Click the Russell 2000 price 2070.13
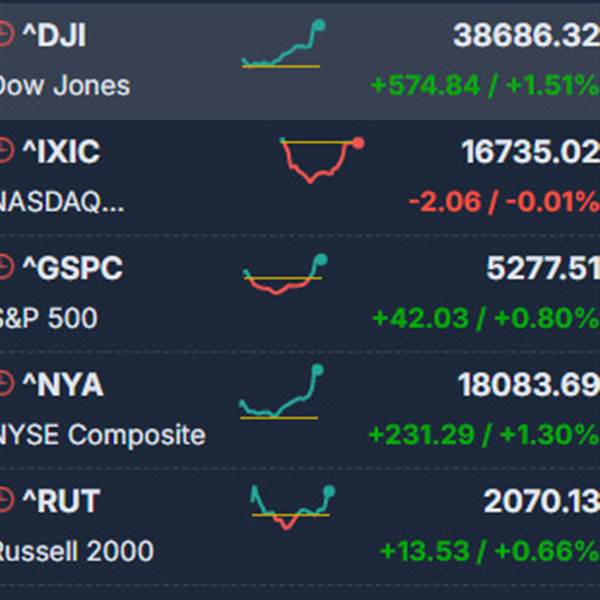600x600 pixels. point(541,501)
